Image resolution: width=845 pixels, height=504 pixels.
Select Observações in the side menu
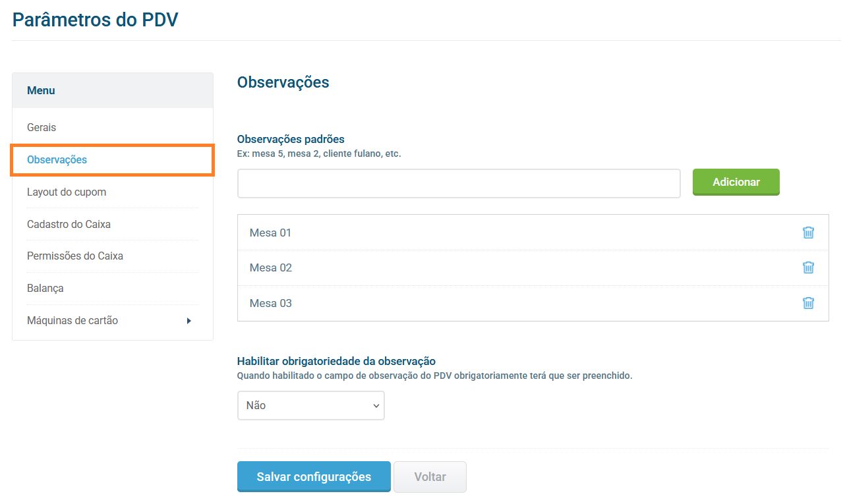57,160
